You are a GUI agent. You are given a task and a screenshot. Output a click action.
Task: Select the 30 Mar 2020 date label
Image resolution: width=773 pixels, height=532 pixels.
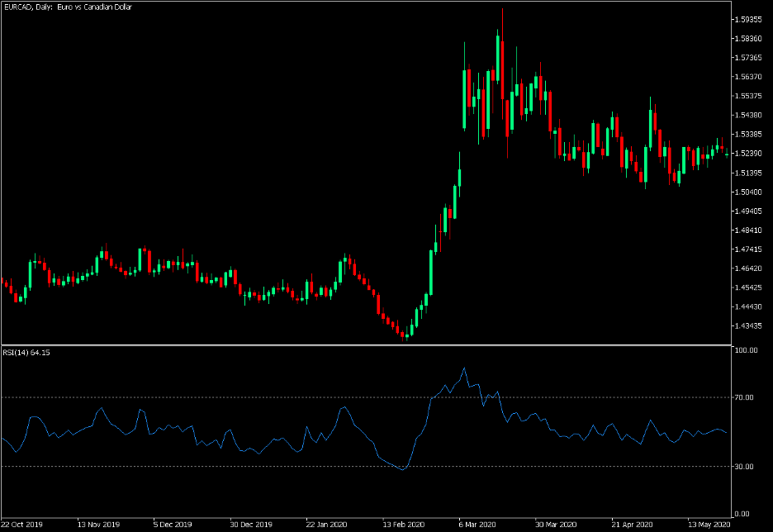[557, 525]
